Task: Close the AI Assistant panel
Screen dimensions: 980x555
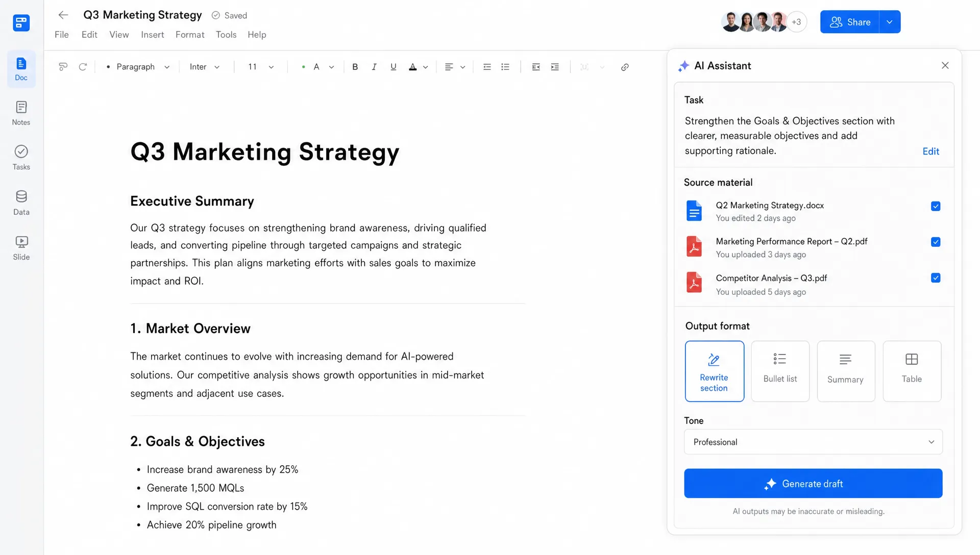Action: pos(945,65)
